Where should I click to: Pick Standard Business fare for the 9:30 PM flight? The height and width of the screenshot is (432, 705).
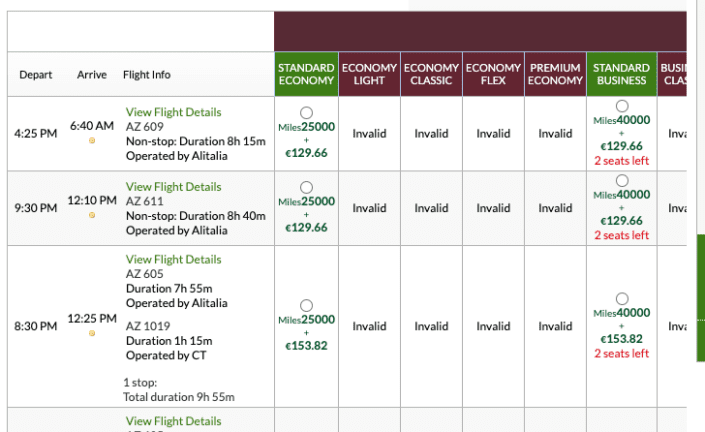click(x=622, y=180)
